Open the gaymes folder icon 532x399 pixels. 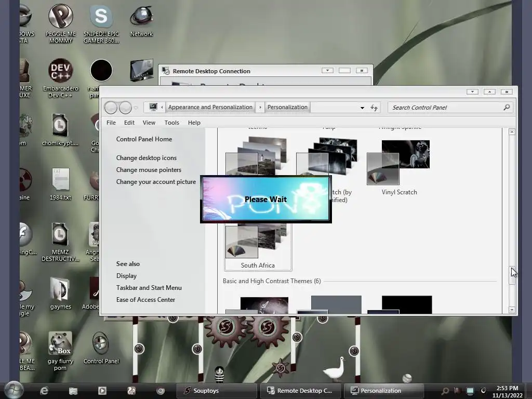(x=60, y=294)
